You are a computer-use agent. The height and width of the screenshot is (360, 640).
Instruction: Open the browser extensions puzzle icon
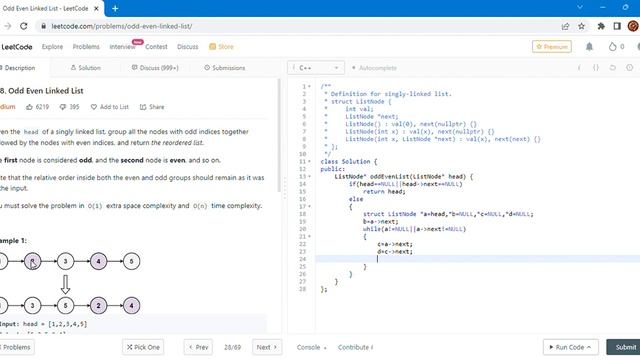[x=601, y=26]
